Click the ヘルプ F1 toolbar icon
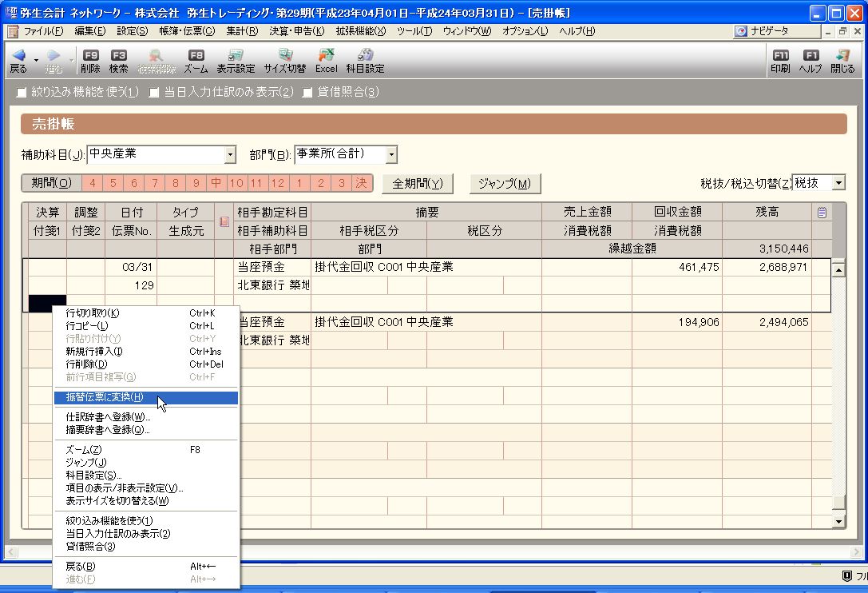868x593 pixels. (x=811, y=61)
